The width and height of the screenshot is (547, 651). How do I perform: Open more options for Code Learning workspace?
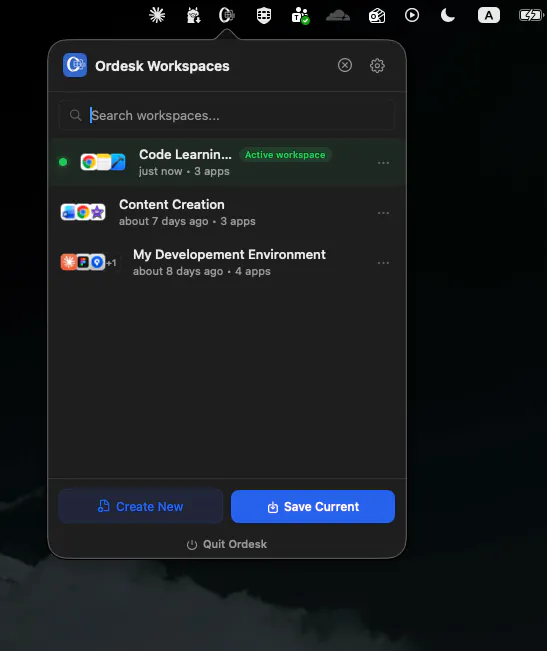[383, 163]
